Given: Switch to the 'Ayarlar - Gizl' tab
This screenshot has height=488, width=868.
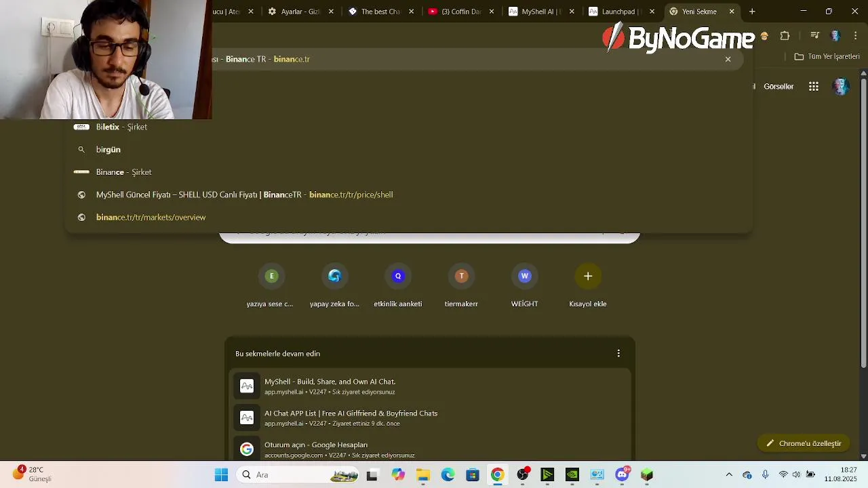Looking at the screenshot, I should click(x=301, y=12).
